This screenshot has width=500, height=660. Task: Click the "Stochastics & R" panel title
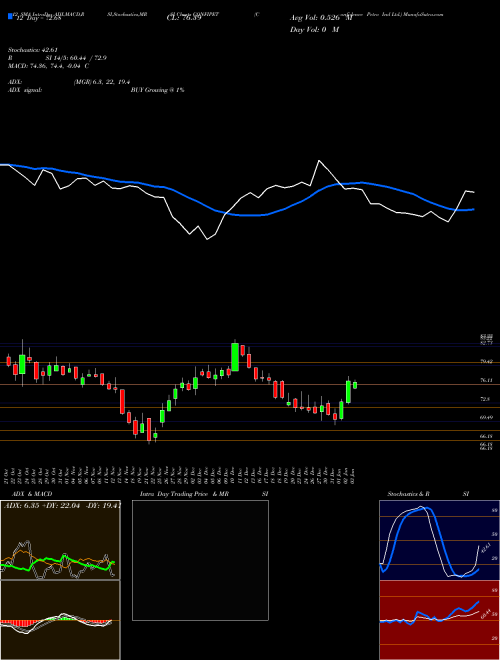(409, 494)
